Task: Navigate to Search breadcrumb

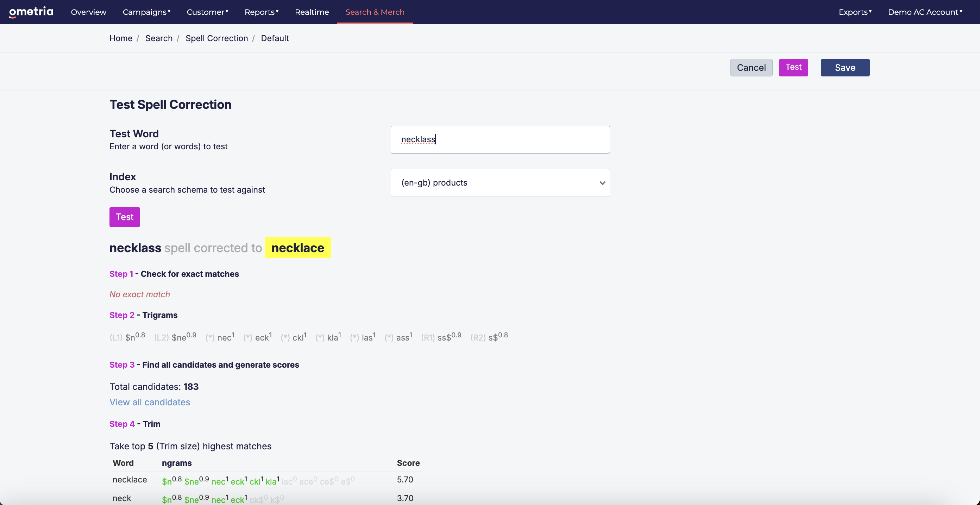Action: click(159, 38)
